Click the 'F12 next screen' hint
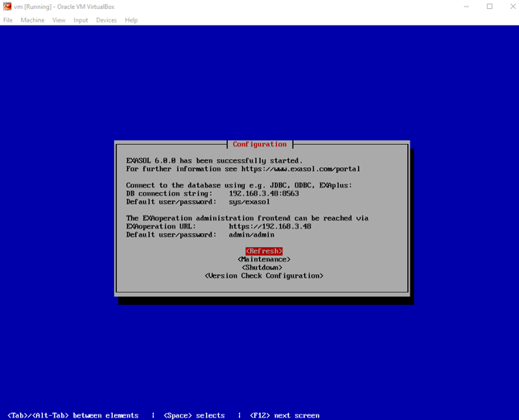519x420 pixels. [285, 415]
